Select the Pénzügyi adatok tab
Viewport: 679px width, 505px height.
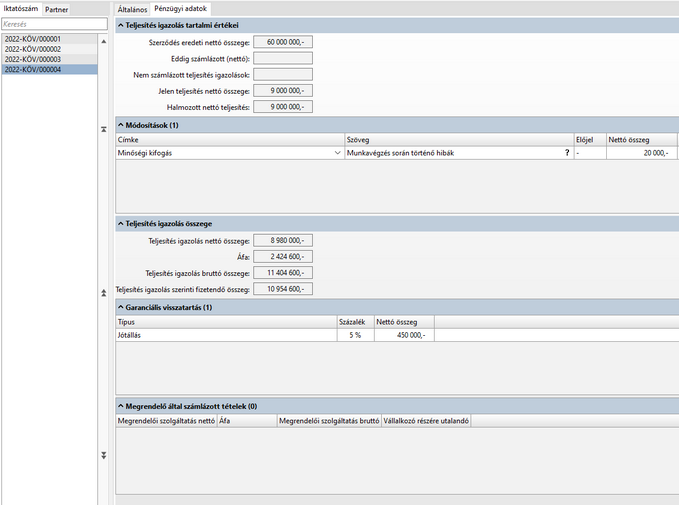click(x=180, y=9)
